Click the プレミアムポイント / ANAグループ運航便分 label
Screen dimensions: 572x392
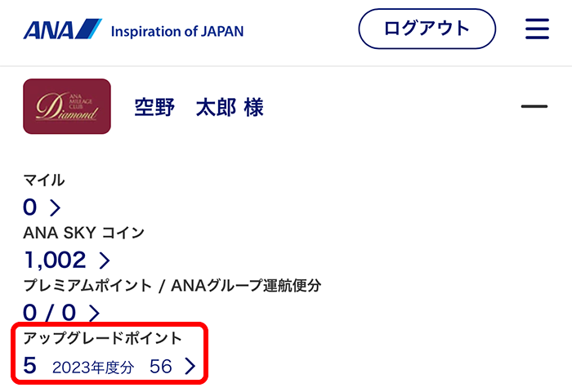click(172, 286)
